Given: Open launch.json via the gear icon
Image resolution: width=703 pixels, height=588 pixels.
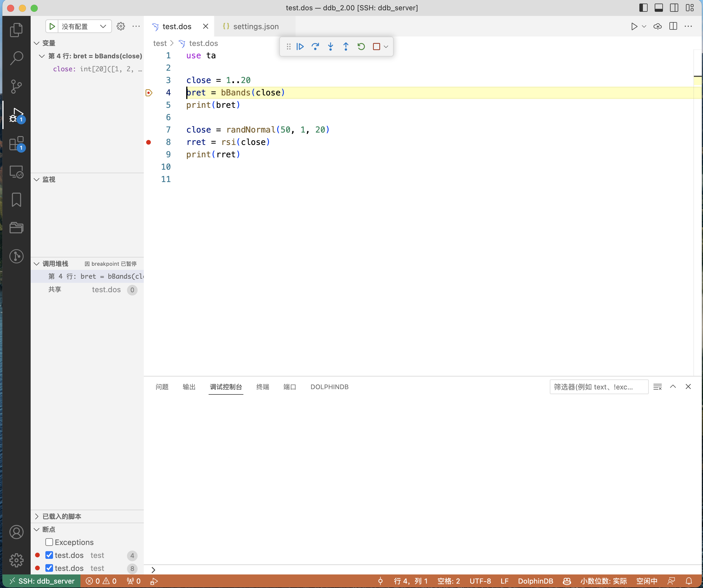Looking at the screenshot, I should pos(121,27).
